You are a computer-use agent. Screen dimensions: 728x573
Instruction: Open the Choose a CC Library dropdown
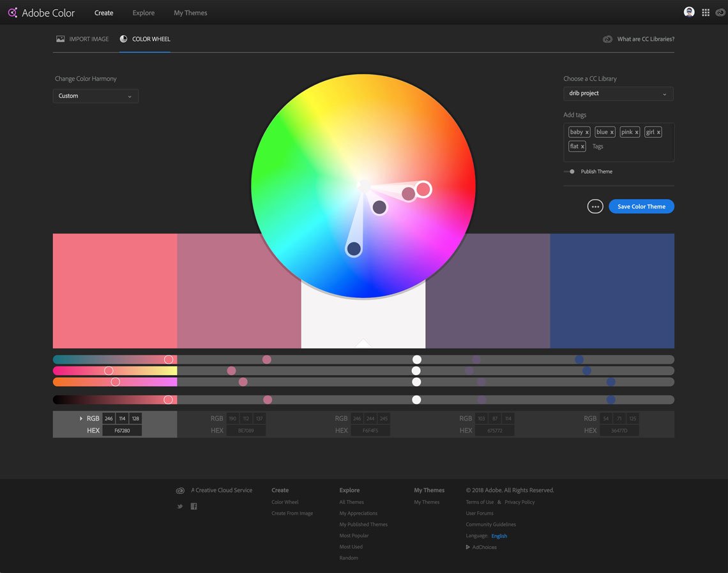618,94
